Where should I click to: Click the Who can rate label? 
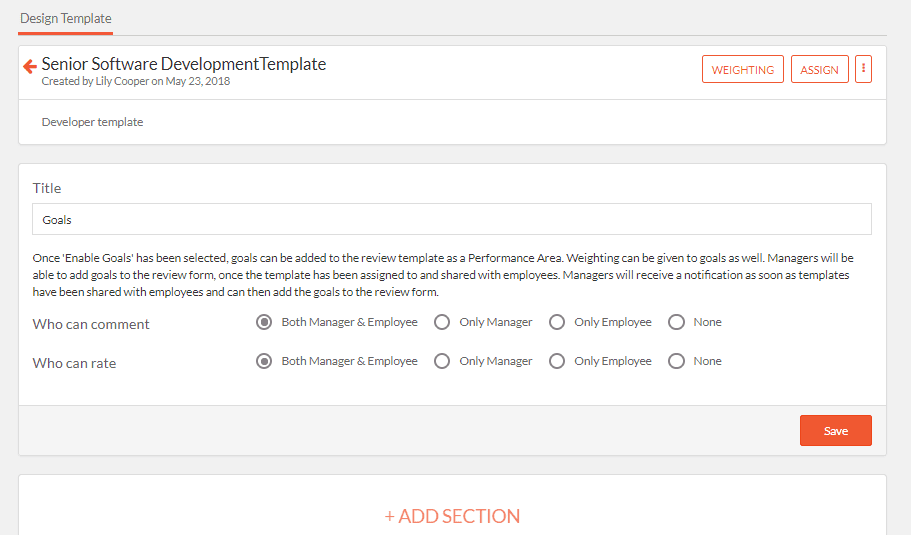(x=74, y=363)
